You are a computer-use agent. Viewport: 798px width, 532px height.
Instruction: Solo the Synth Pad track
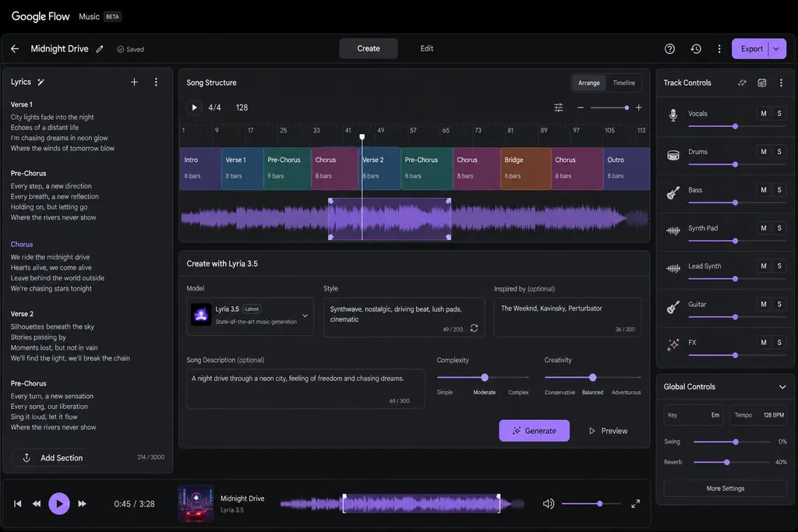click(x=779, y=228)
